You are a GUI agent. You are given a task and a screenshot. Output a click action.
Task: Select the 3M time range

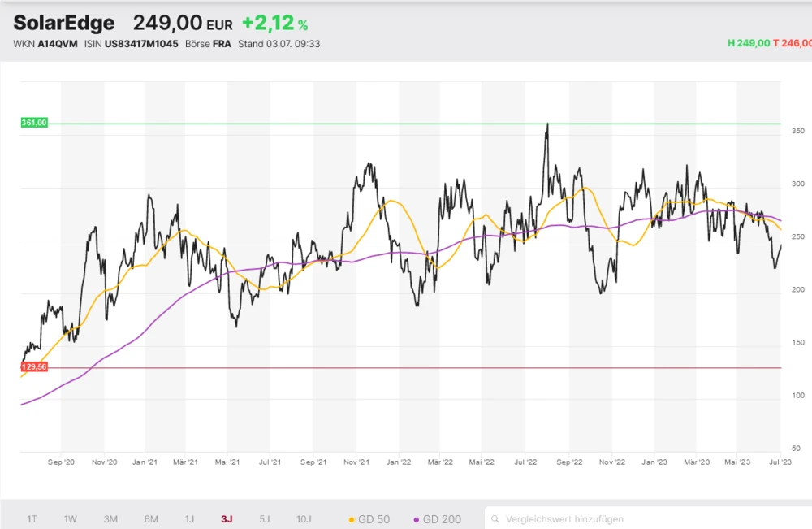point(110,518)
